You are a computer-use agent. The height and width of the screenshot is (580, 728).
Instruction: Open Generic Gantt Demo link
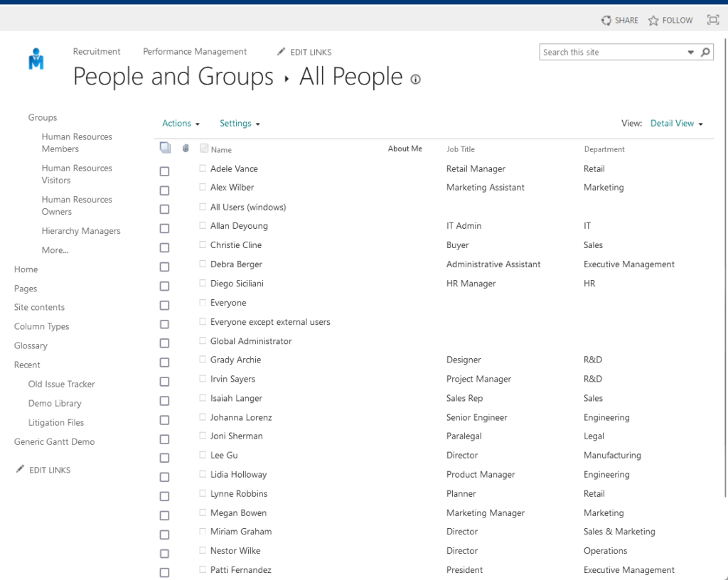pos(54,441)
